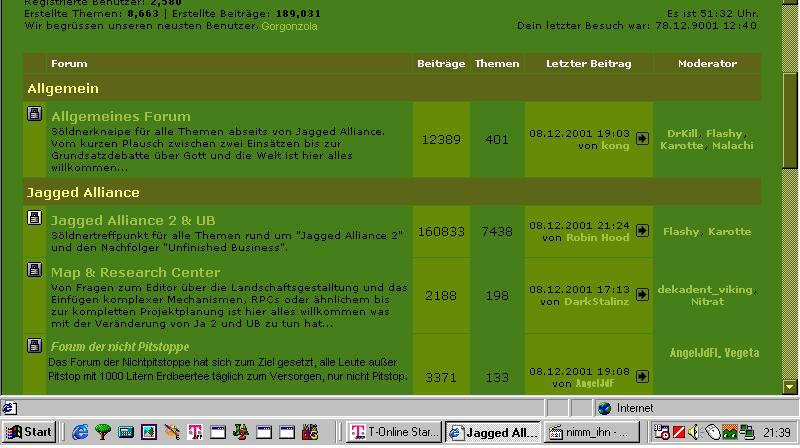Image resolution: width=800 pixels, height=448 pixels.
Task: Open moderator Flashy in Jagged Alliance 2 row
Action: (x=681, y=232)
